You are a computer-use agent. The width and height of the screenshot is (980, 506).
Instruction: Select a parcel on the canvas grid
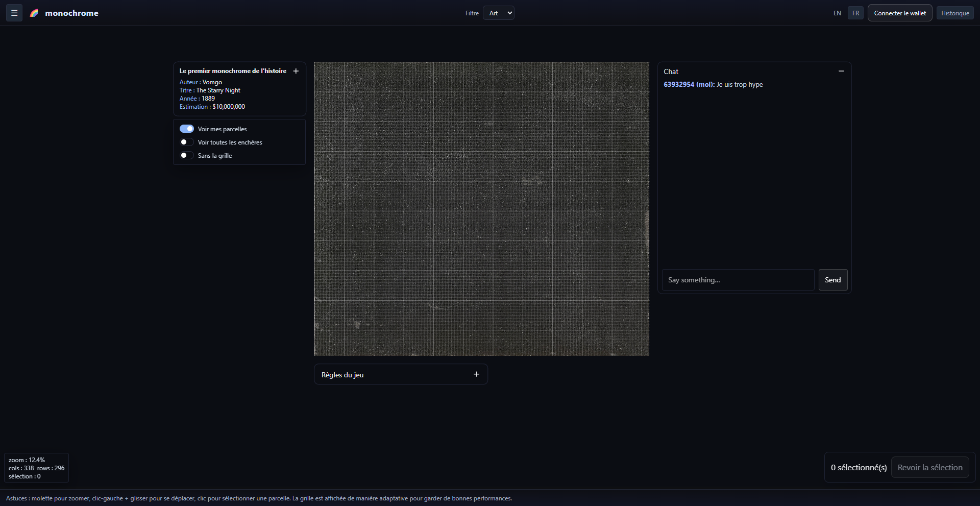(x=481, y=209)
